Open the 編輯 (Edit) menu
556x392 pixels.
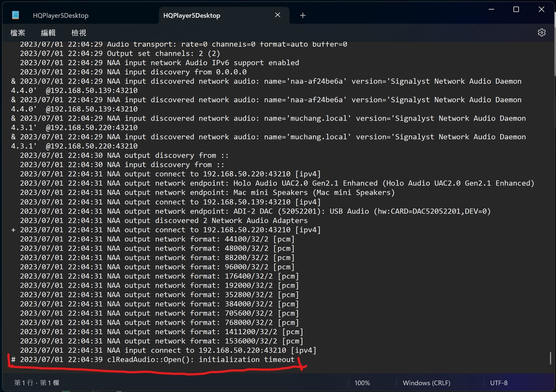click(x=48, y=33)
